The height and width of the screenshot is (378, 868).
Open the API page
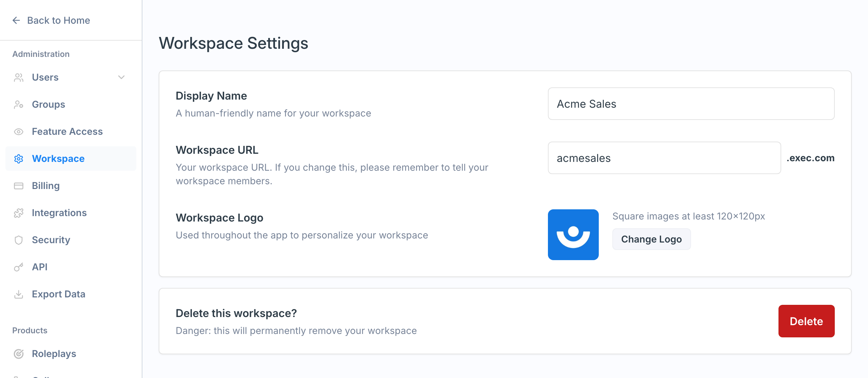point(71,267)
